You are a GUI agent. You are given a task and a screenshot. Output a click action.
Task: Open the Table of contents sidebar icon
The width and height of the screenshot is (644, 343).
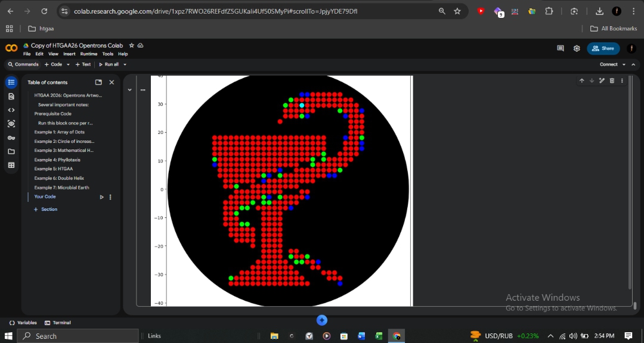pyautogui.click(x=11, y=82)
